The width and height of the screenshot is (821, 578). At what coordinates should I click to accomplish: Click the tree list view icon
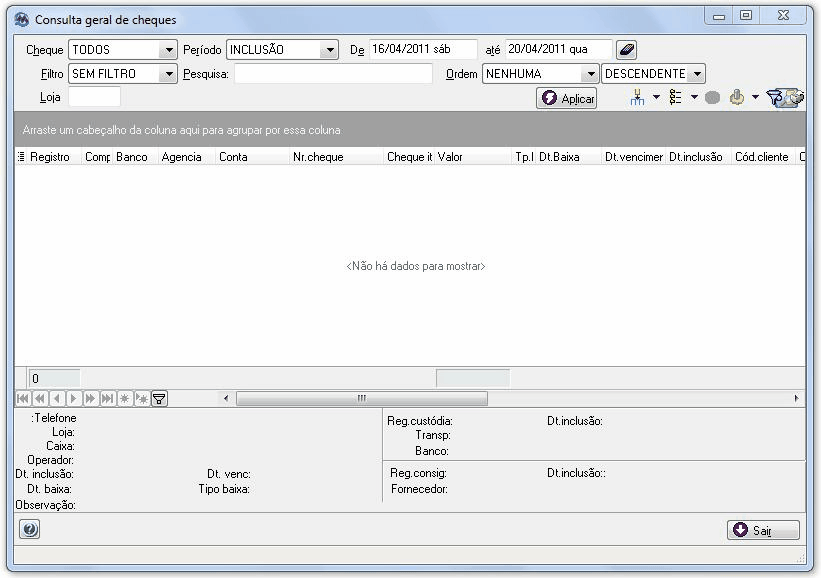pyautogui.click(x=675, y=97)
